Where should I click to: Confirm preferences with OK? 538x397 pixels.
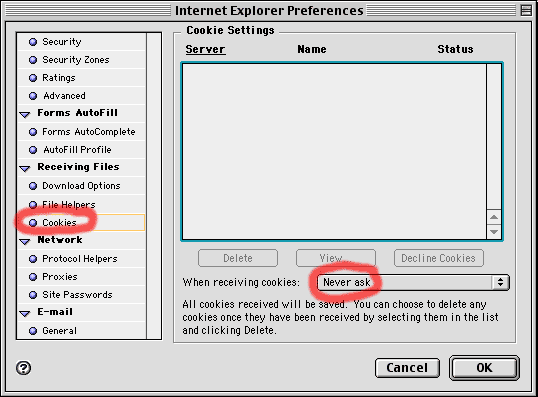click(x=484, y=368)
